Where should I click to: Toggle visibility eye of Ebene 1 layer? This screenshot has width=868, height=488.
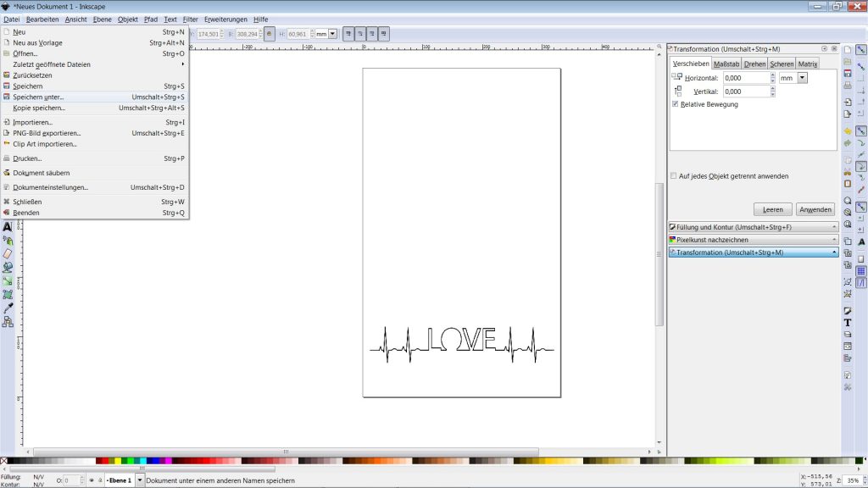[92, 480]
